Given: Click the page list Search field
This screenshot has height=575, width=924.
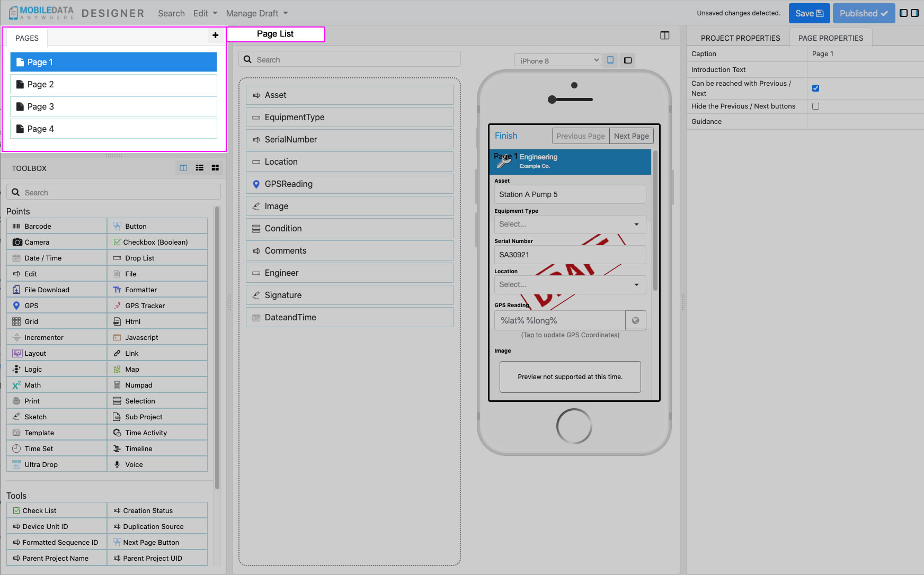Looking at the screenshot, I should [350, 59].
